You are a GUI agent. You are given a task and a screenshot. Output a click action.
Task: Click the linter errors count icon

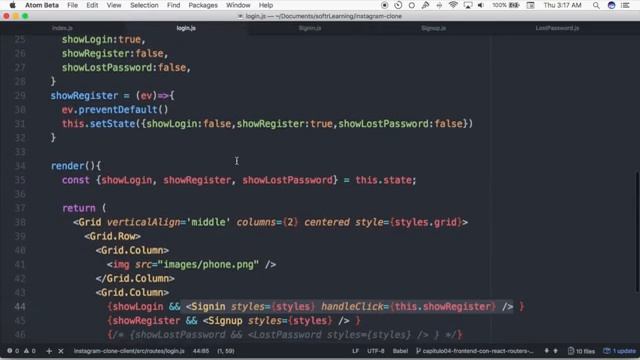pos(13,351)
